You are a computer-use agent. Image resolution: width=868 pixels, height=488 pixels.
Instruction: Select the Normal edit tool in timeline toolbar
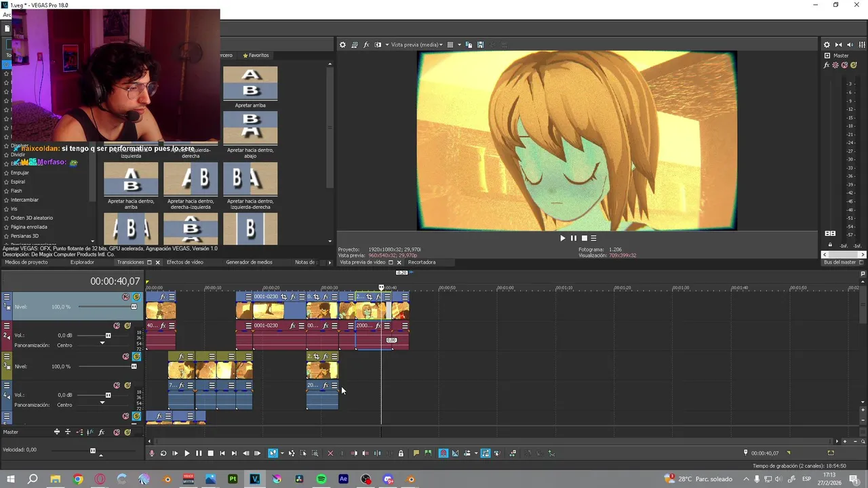pos(273,453)
